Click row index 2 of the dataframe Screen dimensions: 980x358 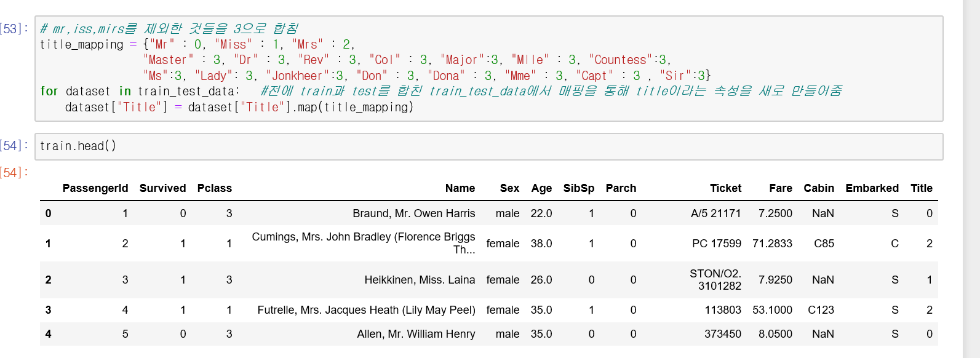(x=48, y=280)
